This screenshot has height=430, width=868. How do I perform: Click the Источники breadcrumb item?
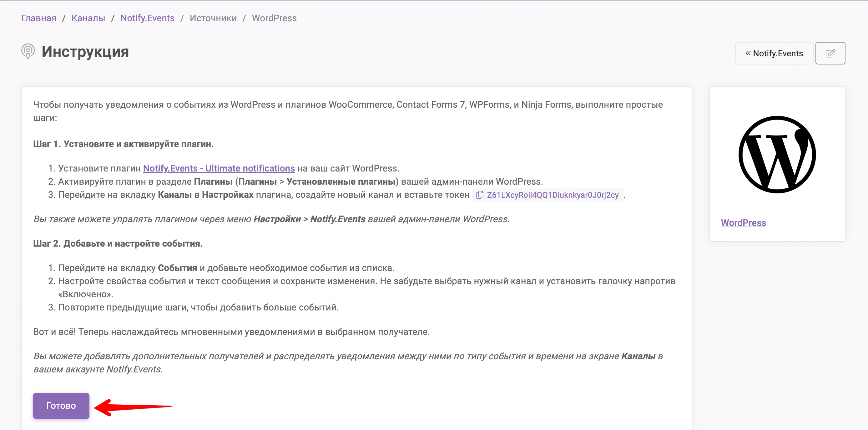tap(213, 18)
